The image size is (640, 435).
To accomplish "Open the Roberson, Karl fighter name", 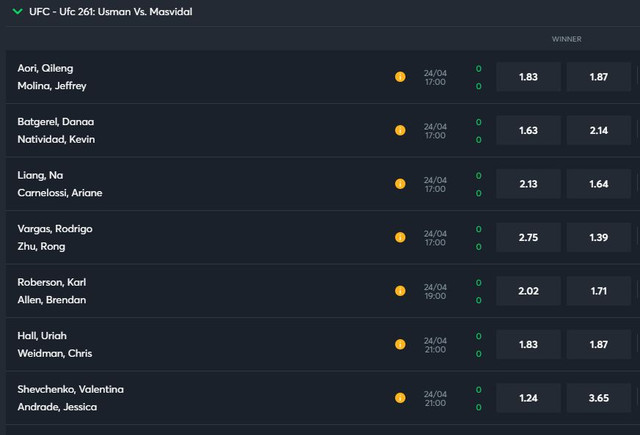I will (x=51, y=282).
